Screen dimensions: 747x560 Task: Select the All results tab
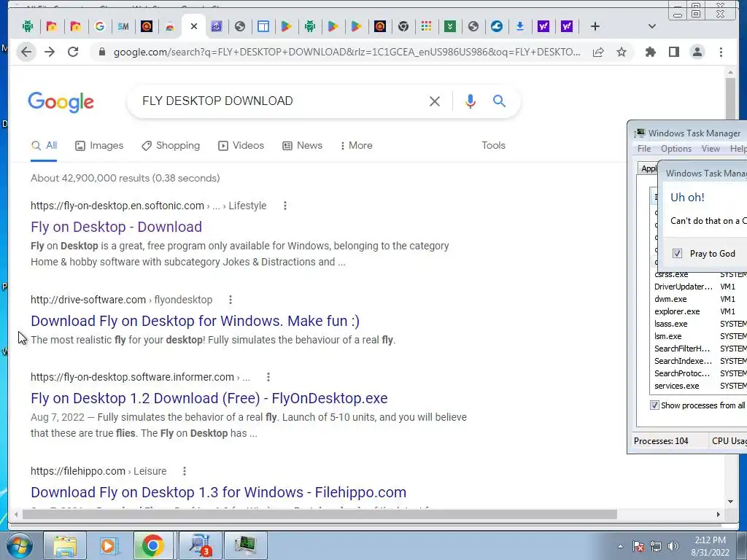(44, 146)
